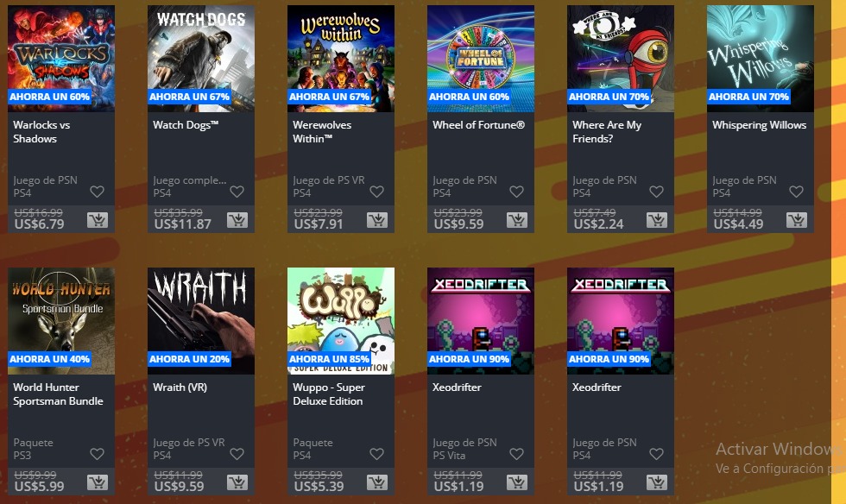
Task: Add PS Vita Xeodrifter to cart
Action: tap(517, 482)
